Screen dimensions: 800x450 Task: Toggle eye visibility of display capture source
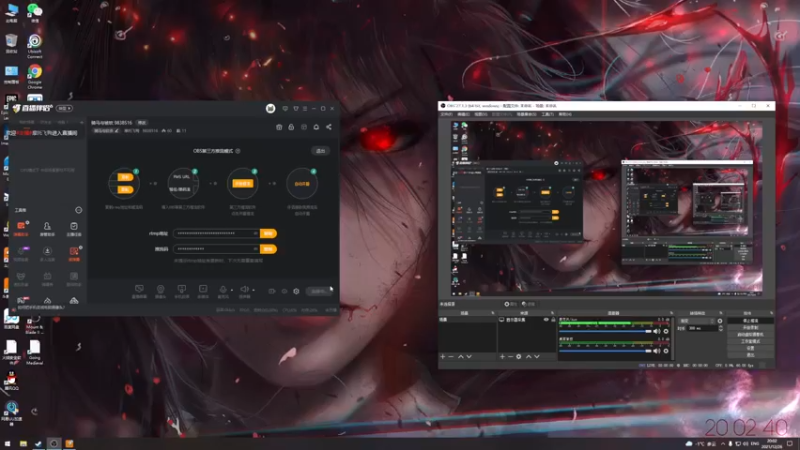(546, 320)
